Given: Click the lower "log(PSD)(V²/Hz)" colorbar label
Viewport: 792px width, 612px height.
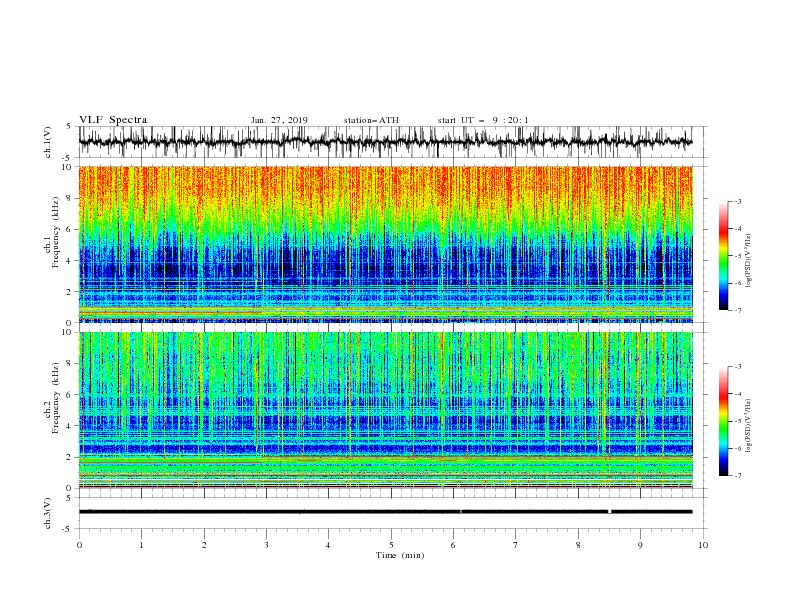Looking at the screenshot, I should point(748,426).
